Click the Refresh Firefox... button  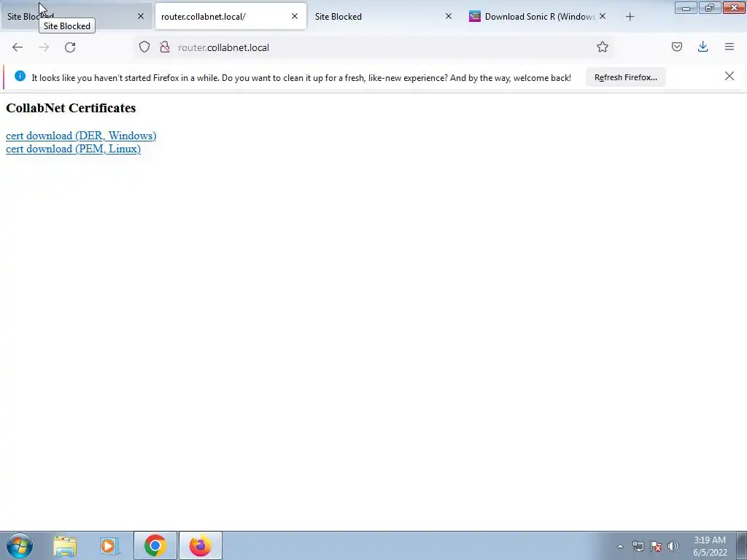(625, 77)
